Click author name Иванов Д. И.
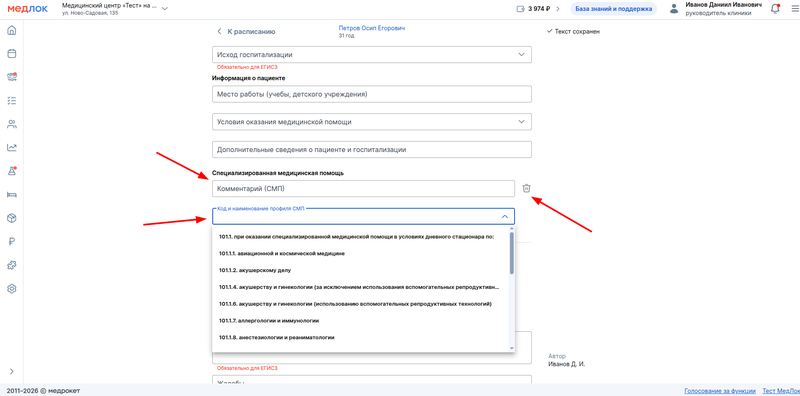Screen dimensions: 800x396 pos(566,364)
